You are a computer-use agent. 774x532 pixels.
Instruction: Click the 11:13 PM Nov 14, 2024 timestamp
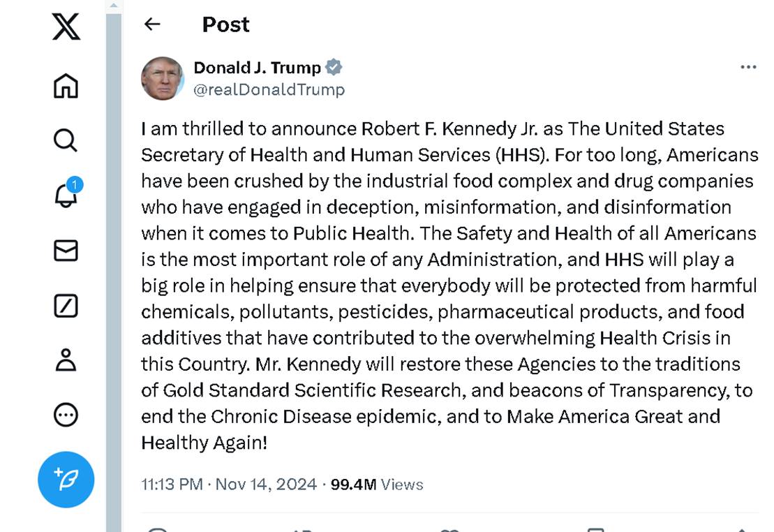[229, 485]
